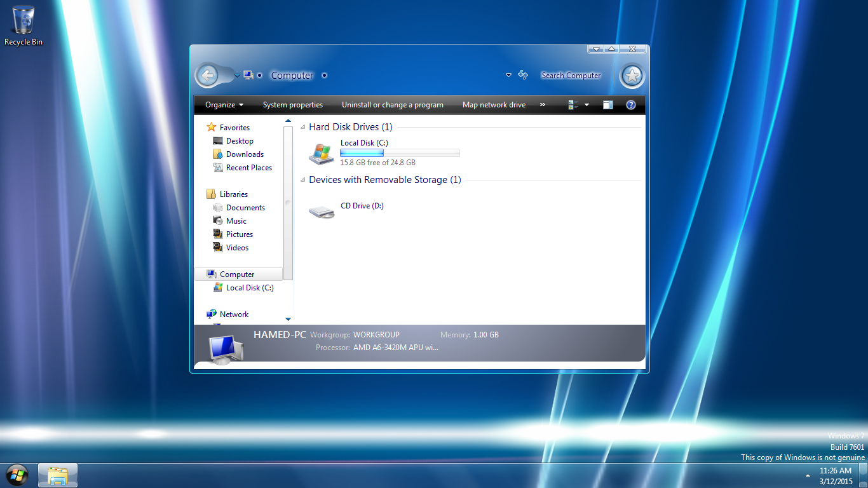
Task: Open the Organize dropdown menu
Action: pyautogui.click(x=224, y=105)
